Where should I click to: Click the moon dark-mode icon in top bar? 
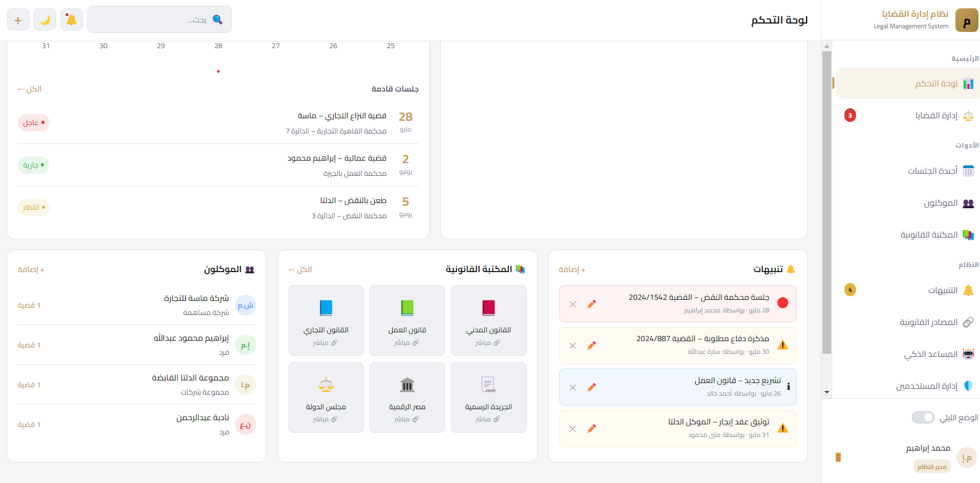tap(45, 19)
